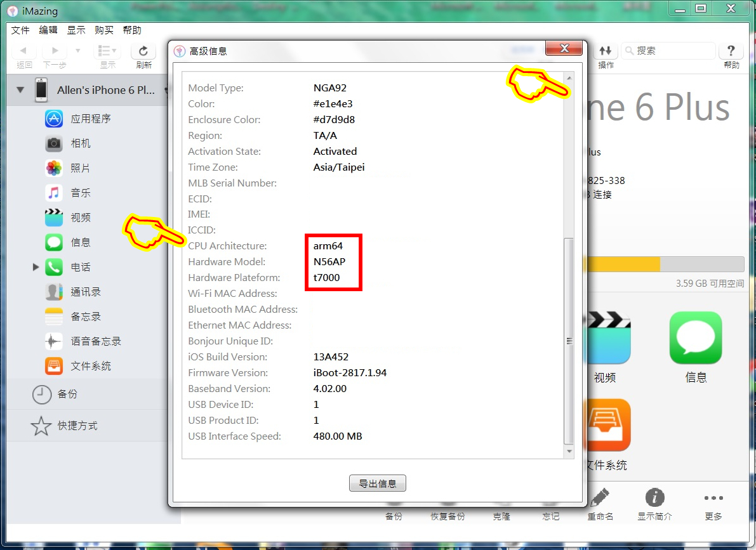Open the 文件系统 file system icon in sidebar
Image resolution: width=756 pixels, height=550 pixels.
pyautogui.click(x=53, y=366)
